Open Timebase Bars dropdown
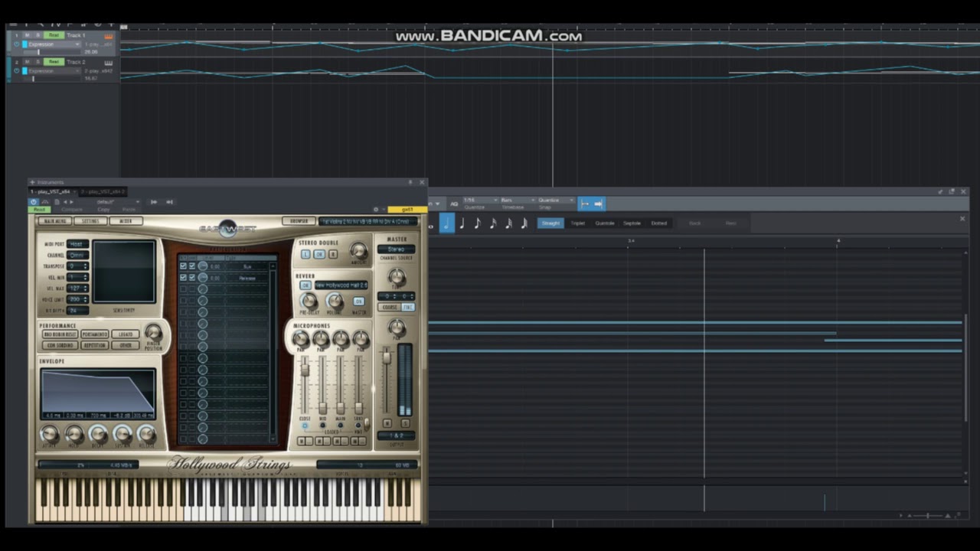Image resolution: width=980 pixels, height=551 pixels. coord(517,201)
